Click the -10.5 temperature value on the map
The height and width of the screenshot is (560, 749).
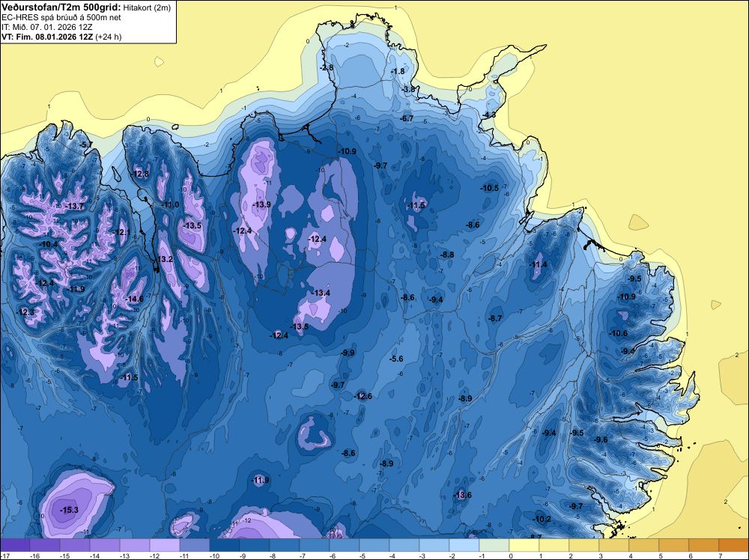tap(490, 188)
